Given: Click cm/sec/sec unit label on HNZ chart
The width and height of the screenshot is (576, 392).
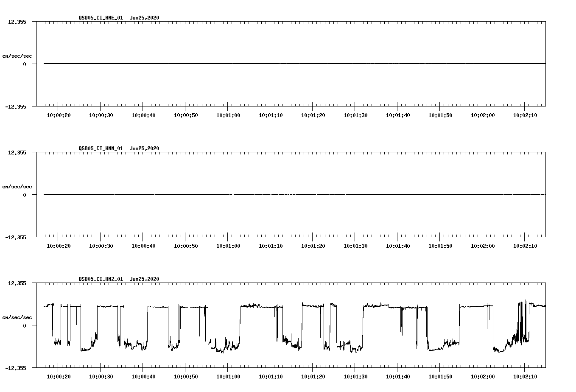Looking at the screenshot, I should 17,317.
